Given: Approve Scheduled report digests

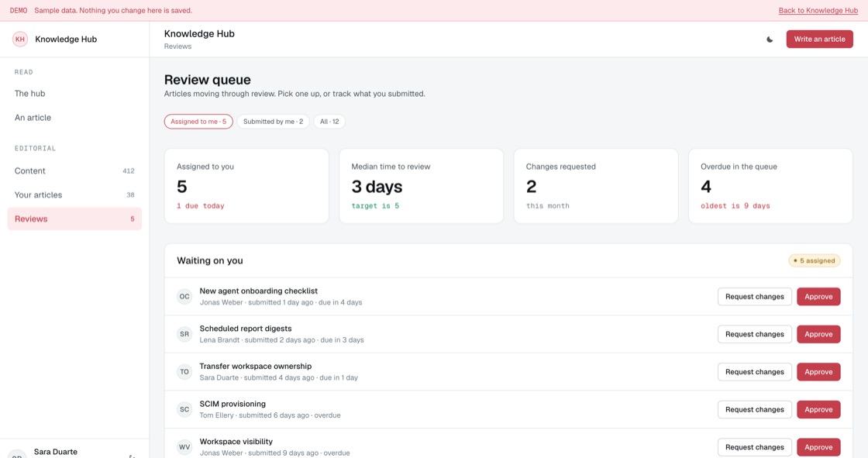Looking at the screenshot, I should pyautogui.click(x=818, y=334).
